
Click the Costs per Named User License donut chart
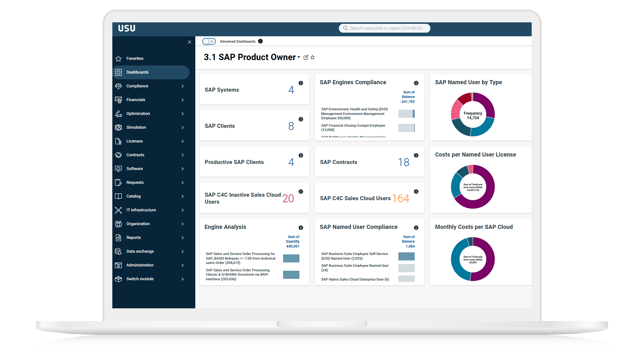(473, 187)
